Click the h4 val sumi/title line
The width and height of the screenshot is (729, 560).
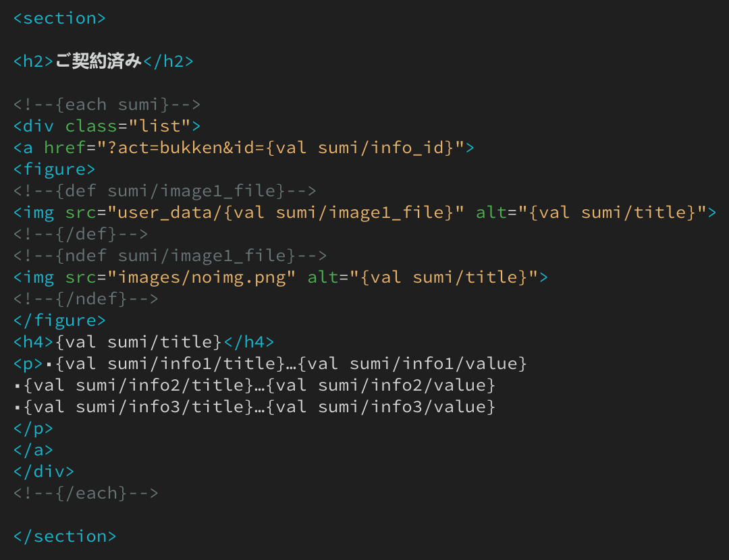(x=143, y=342)
